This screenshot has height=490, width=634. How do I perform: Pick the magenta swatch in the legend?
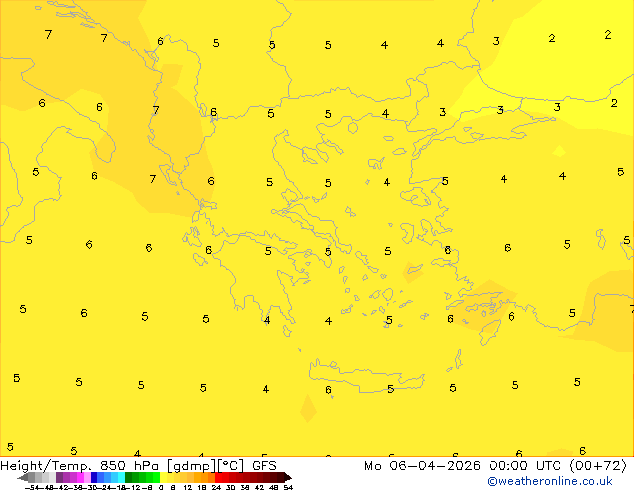[80, 477]
